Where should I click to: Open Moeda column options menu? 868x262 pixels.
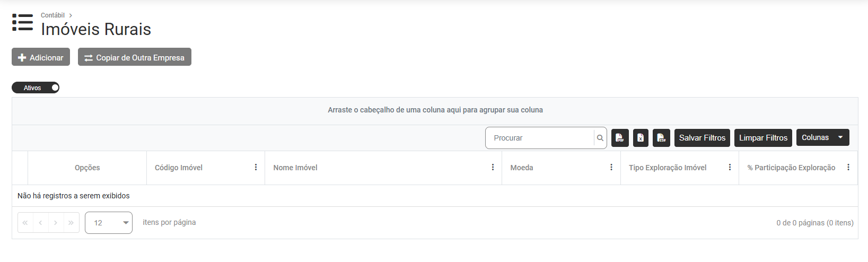[x=611, y=168]
